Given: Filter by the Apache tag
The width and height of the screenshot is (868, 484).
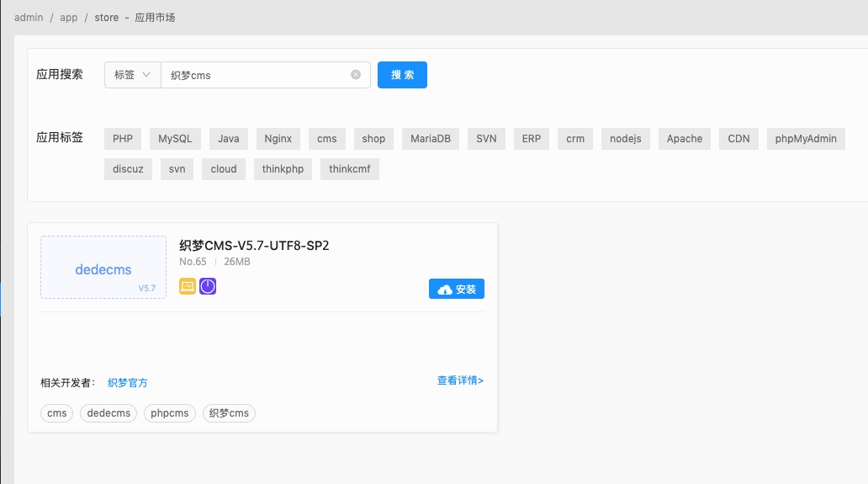Looking at the screenshot, I should pos(684,138).
